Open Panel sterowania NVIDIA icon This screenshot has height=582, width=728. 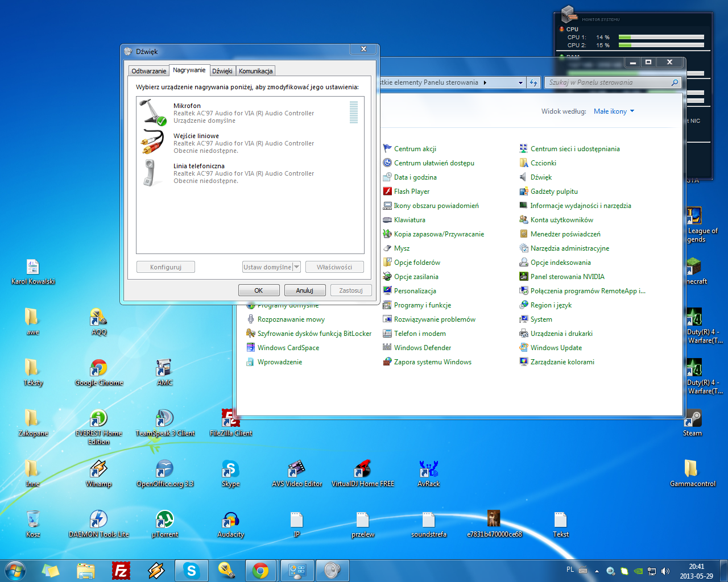point(524,276)
